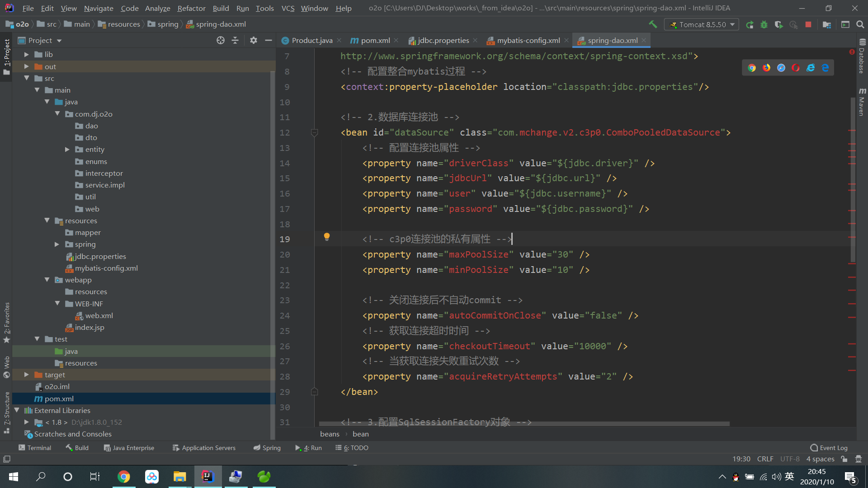Expand the out folder
The width and height of the screenshot is (868, 488).
pos(27,66)
